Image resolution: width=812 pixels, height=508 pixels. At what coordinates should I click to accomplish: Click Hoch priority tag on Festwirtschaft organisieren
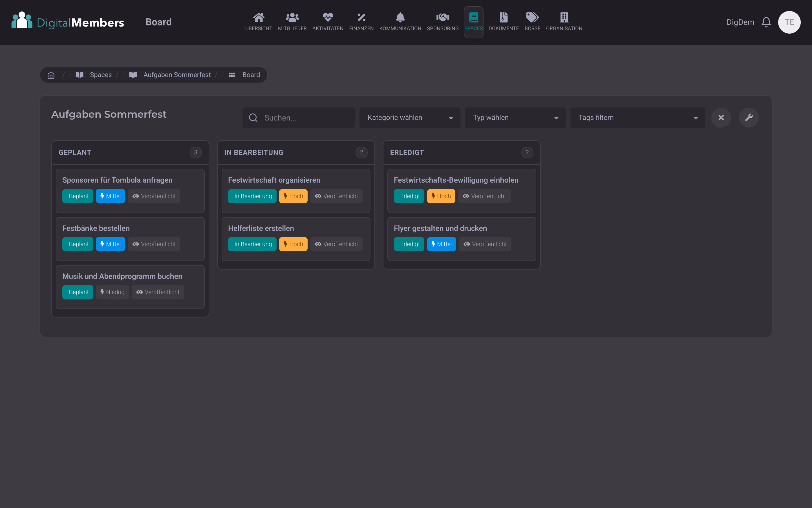(x=293, y=196)
